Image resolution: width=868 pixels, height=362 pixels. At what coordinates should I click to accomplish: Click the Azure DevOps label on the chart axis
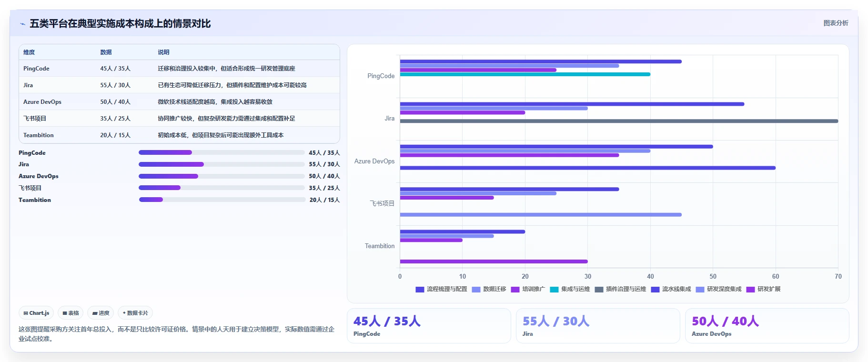pyautogui.click(x=374, y=161)
